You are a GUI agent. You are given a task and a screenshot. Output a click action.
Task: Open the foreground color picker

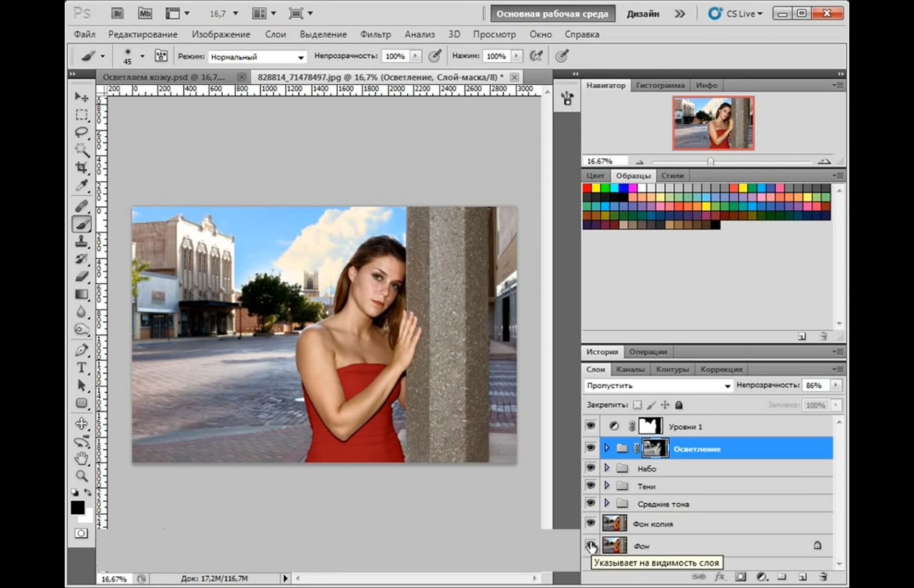[77, 508]
